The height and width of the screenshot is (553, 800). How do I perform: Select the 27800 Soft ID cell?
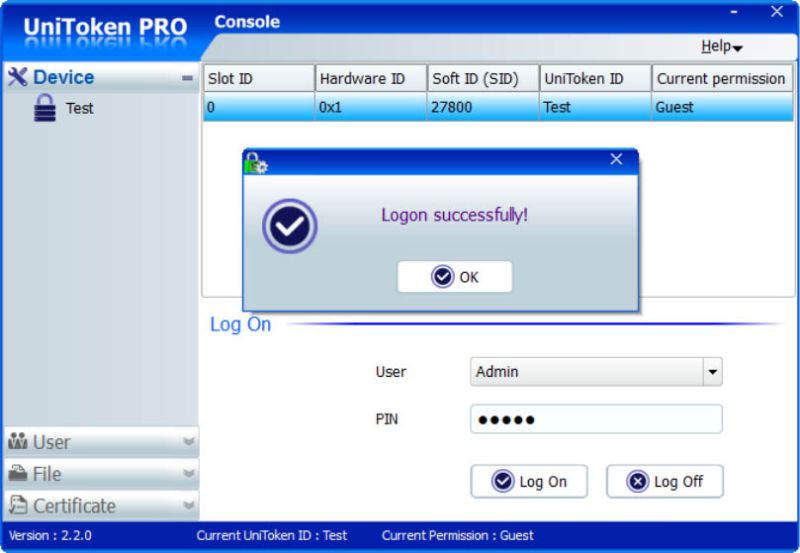(483, 107)
